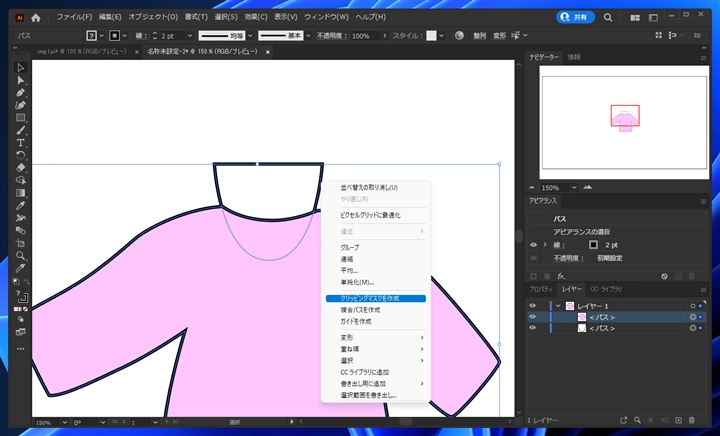Open the スタイル graphic style dropdown
720x436 pixels.
442,35
